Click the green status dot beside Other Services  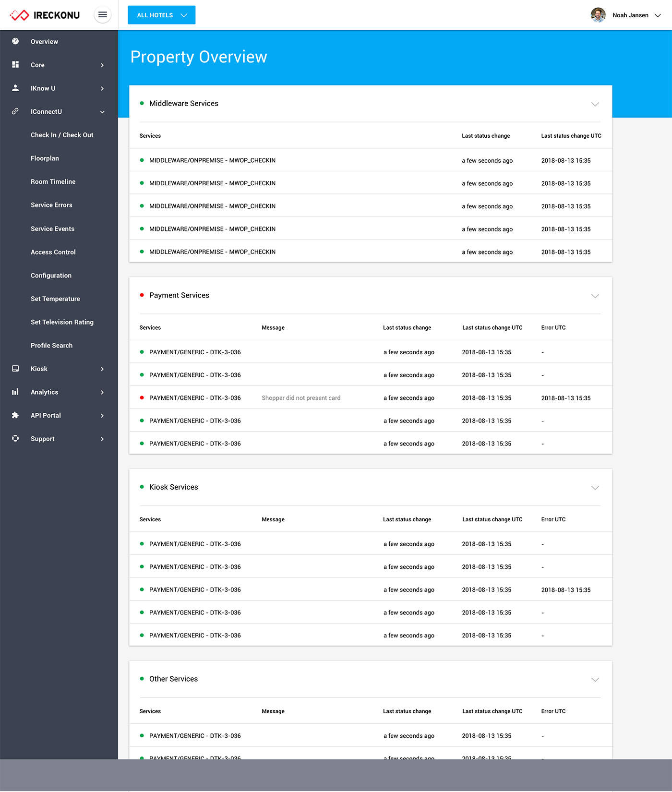(142, 679)
